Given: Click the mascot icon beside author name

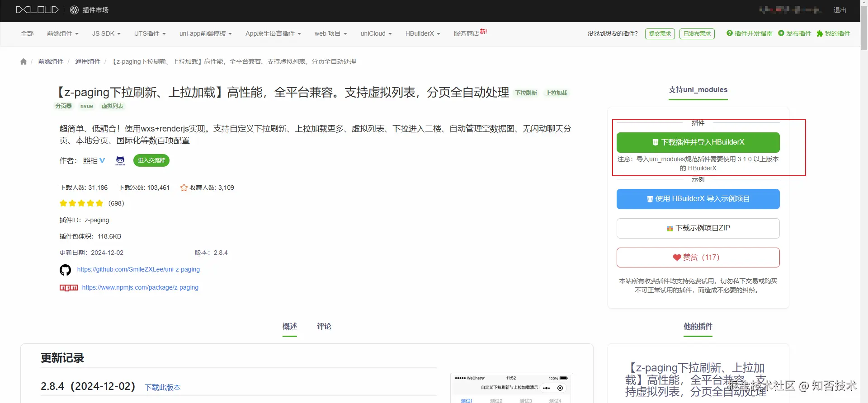Looking at the screenshot, I should click(x=120, y=160).
